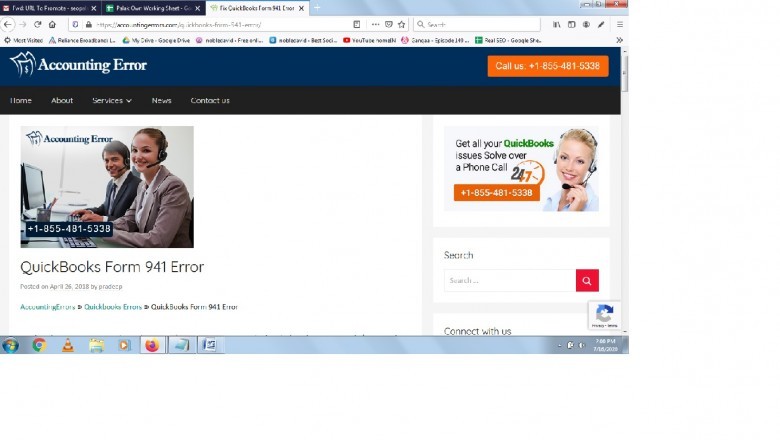Screen dimensions: 780x440
Task: Go to Home in site navigation
Action: (21, 100)
